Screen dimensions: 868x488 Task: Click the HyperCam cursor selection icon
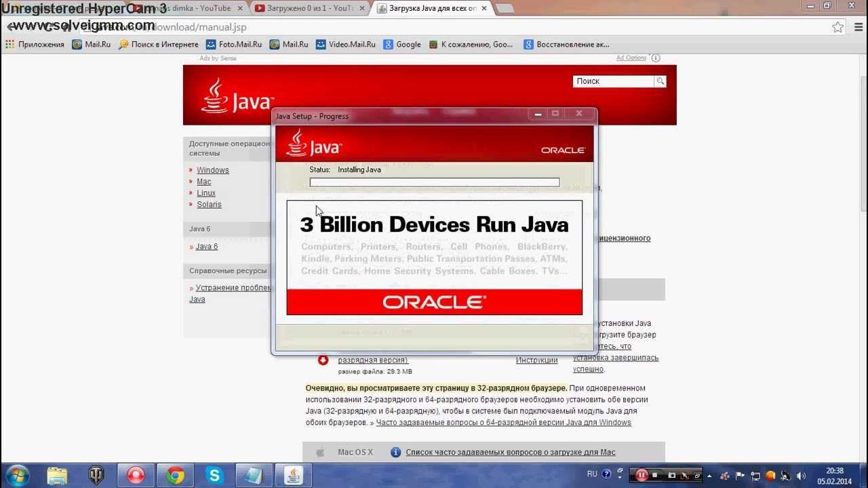click(685, 475)
